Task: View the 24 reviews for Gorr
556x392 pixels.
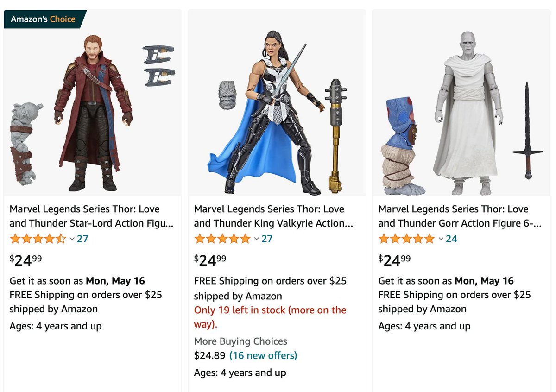Action: [451, 239]
